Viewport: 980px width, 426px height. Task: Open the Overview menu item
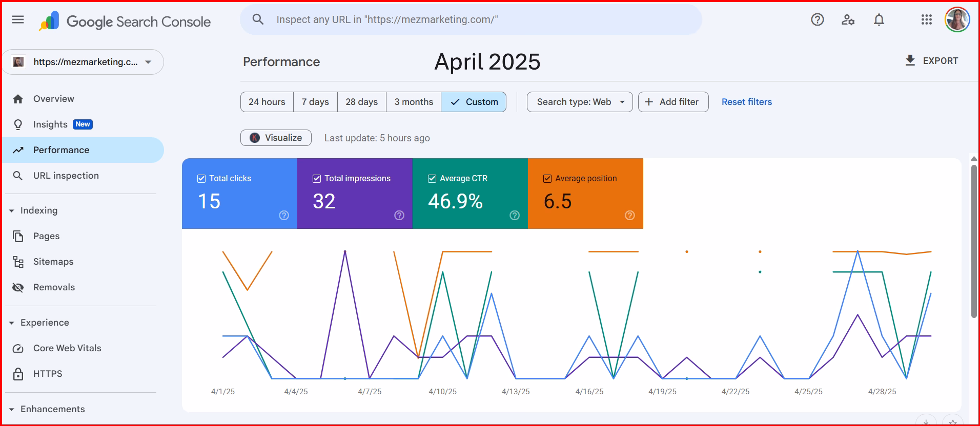(83, 99)
